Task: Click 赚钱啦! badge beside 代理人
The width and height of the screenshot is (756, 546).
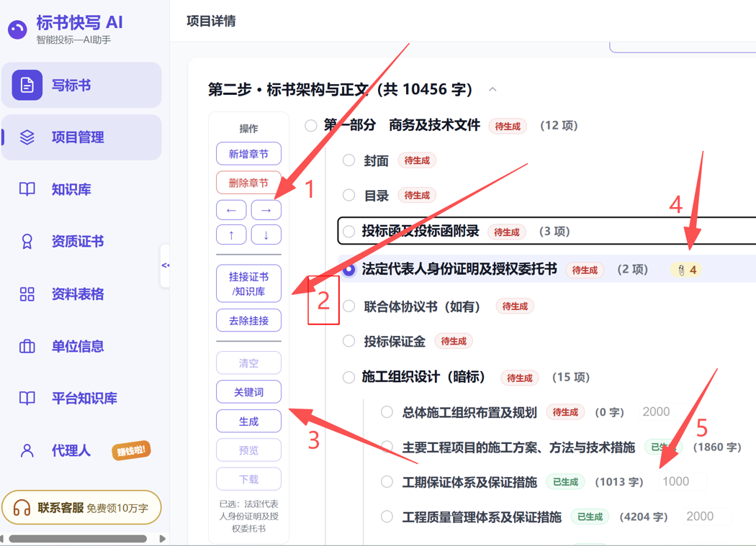Action: [131, 450]
